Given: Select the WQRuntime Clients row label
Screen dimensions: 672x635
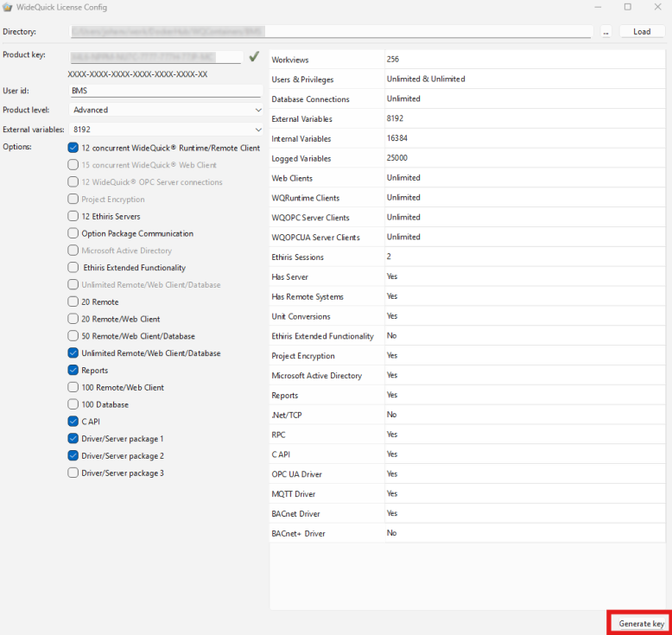Looking at the screenshot, I should click(306, 198).
